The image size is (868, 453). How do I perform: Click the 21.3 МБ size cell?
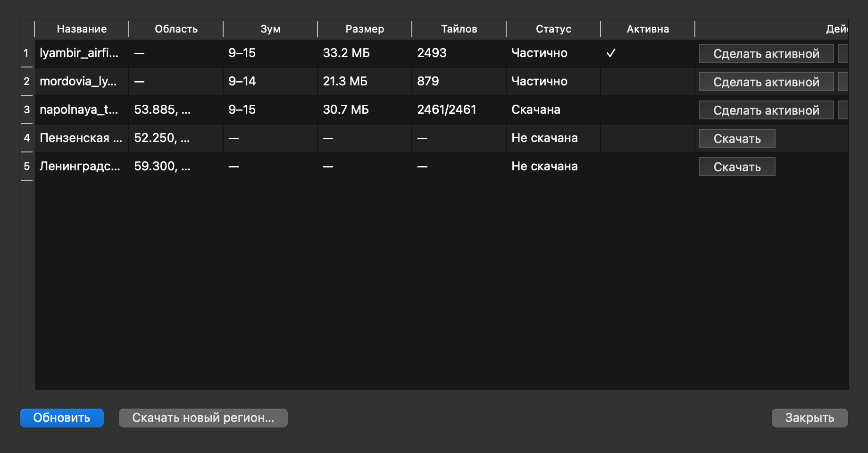365,81
